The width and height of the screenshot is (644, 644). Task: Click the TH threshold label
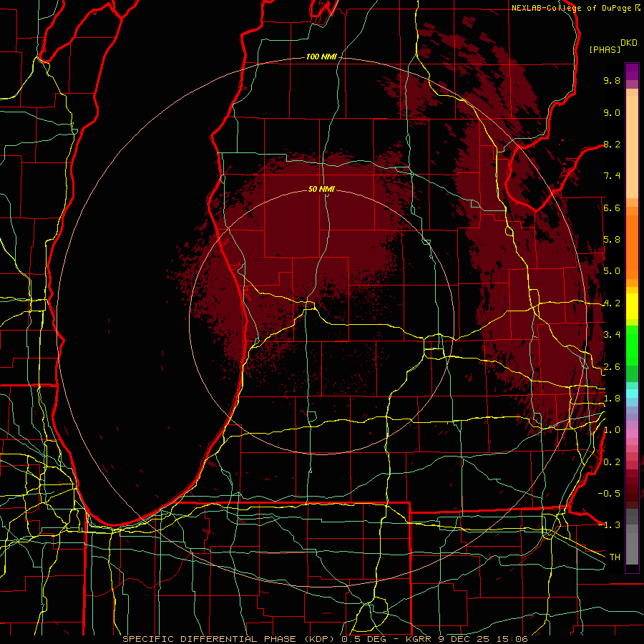click(615, 557)
